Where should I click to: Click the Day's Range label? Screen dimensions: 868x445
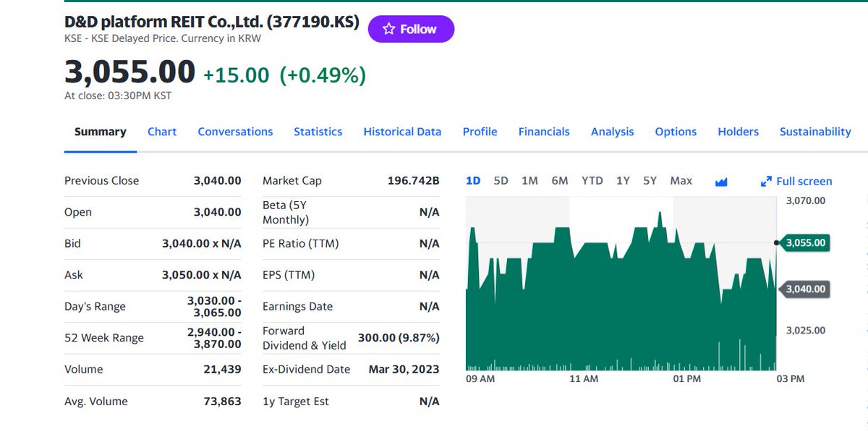95,307
